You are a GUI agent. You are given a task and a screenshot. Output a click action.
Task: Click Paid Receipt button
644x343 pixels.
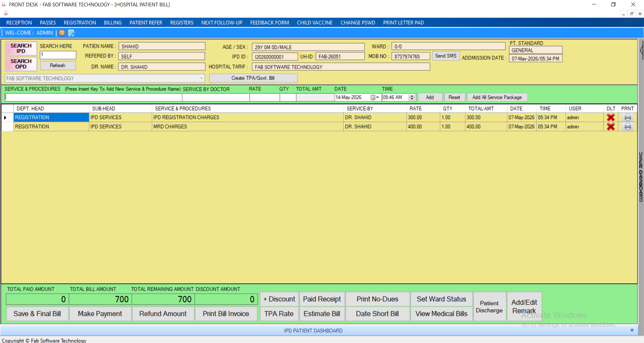322,299
